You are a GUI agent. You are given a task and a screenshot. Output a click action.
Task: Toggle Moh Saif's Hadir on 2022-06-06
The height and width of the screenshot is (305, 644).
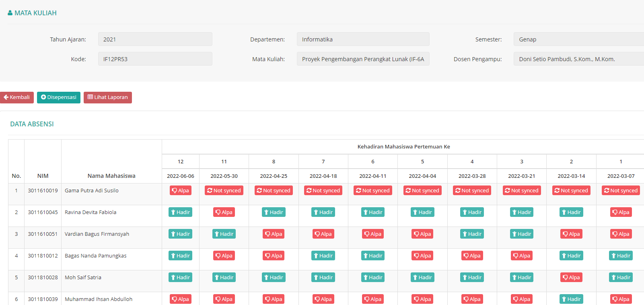181,277
